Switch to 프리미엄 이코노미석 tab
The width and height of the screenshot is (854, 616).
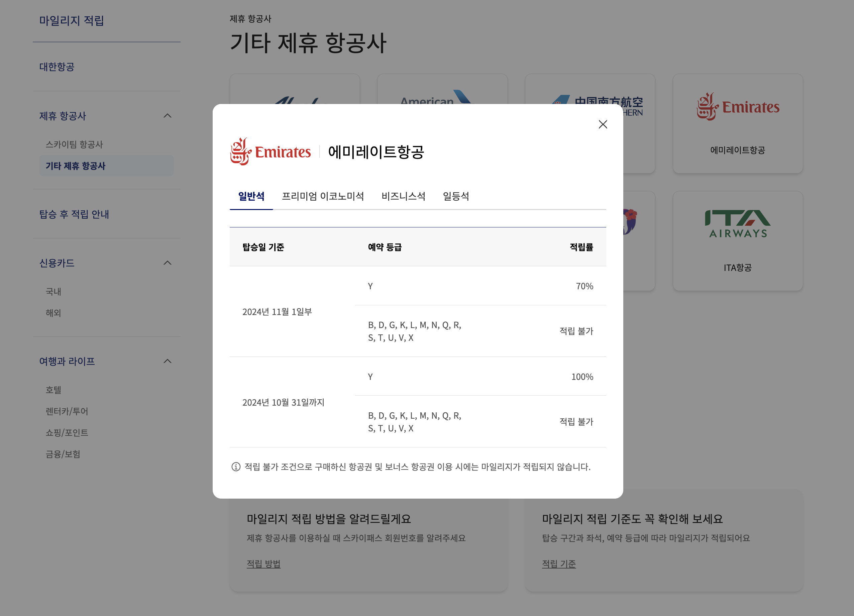point(323,196)
